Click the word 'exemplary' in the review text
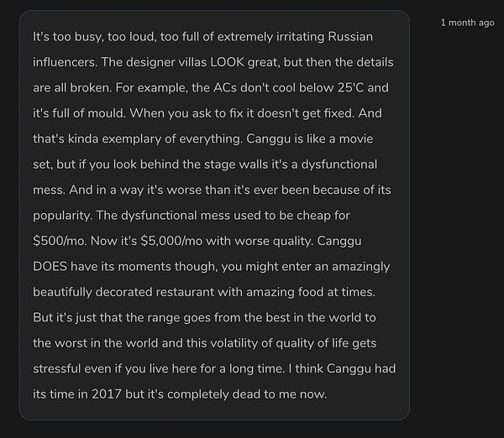504x438 pixels. point(132,139)
